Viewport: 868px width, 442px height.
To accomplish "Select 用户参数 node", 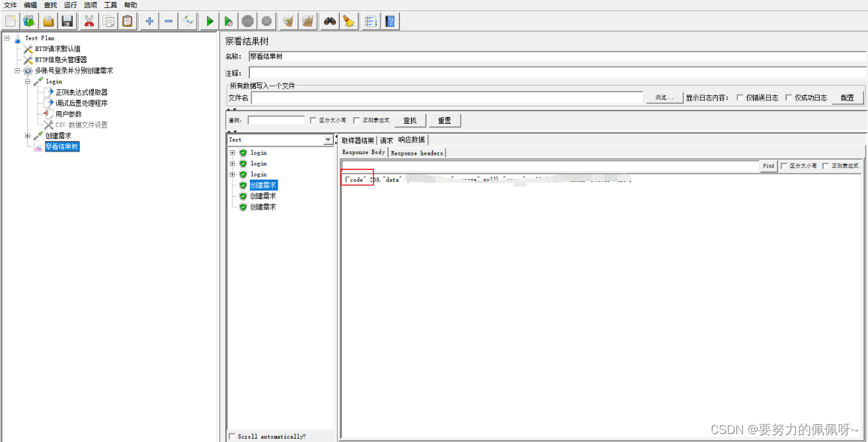I will 68,114.
